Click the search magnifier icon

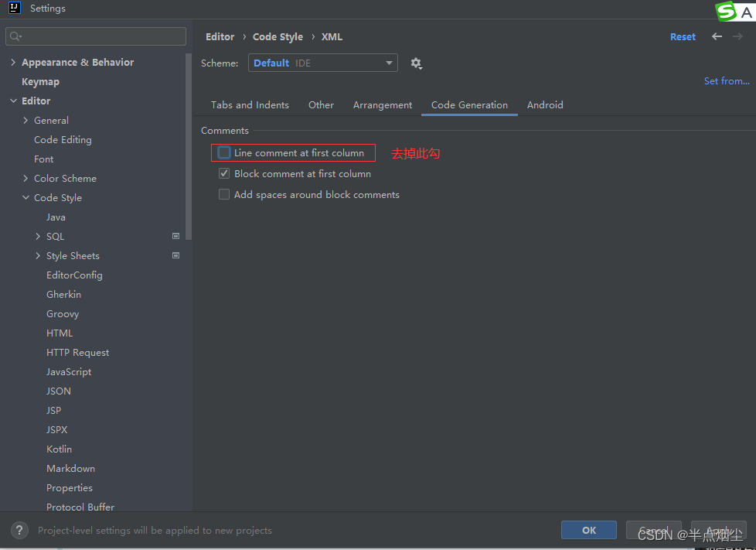pos(15,36)
